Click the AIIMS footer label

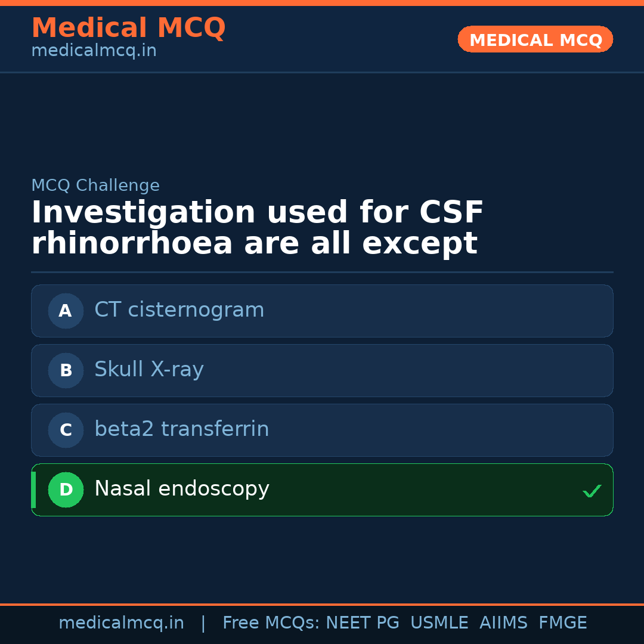coord(503,623)
